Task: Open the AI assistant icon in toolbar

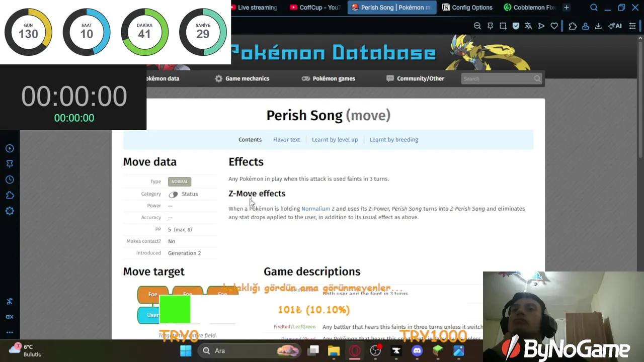Action: click(615, 26)
